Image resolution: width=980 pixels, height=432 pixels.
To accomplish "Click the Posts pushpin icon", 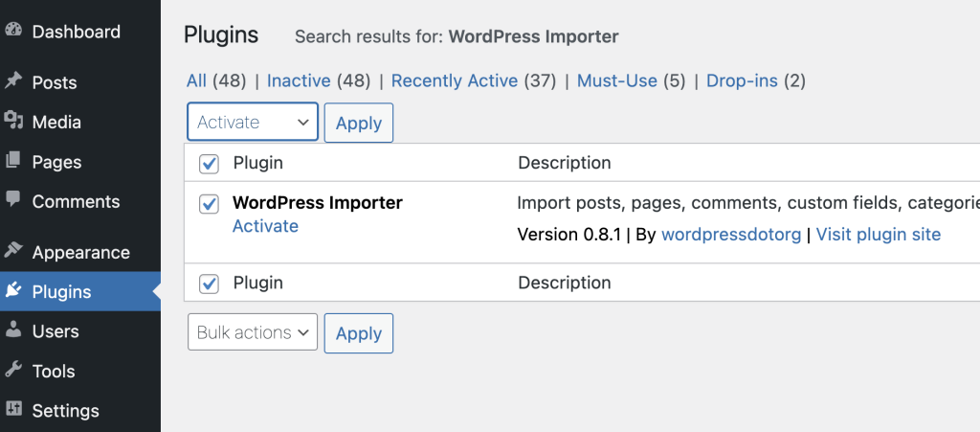I will pyautogui.click(x=13, y=80).
